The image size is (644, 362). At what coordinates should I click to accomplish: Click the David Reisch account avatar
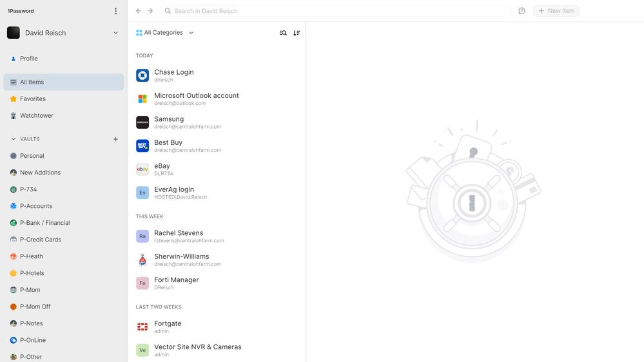[14, 33]
